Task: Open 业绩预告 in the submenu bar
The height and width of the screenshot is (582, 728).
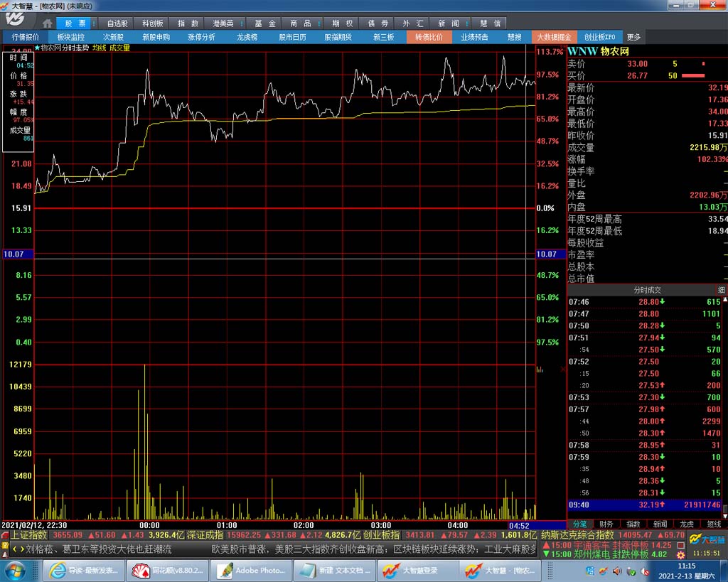Action: pyautogui.click(x=474, y=37)
